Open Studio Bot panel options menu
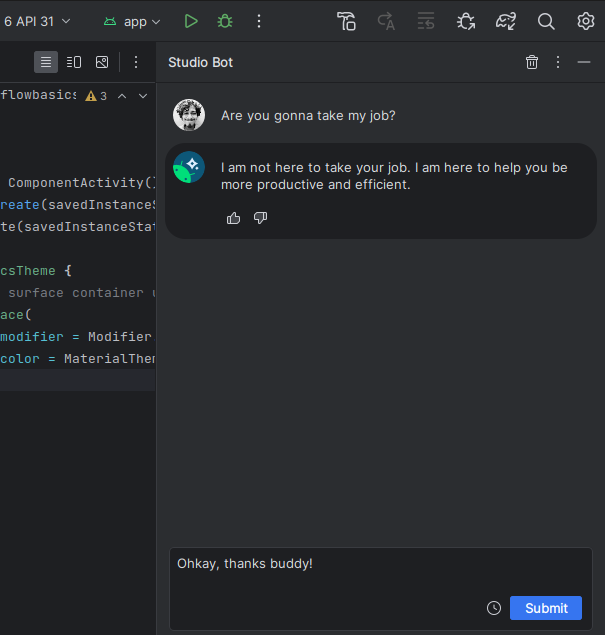 (558, 62)
